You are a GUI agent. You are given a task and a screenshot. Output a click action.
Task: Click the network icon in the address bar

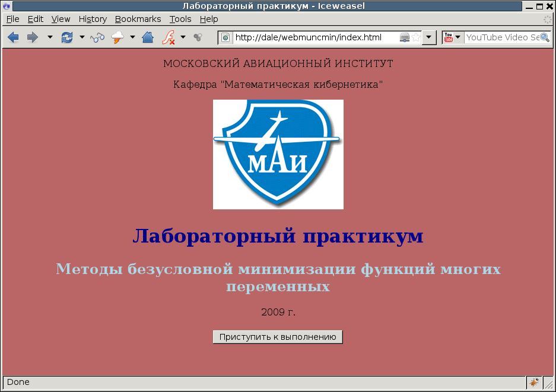point(405,37)
